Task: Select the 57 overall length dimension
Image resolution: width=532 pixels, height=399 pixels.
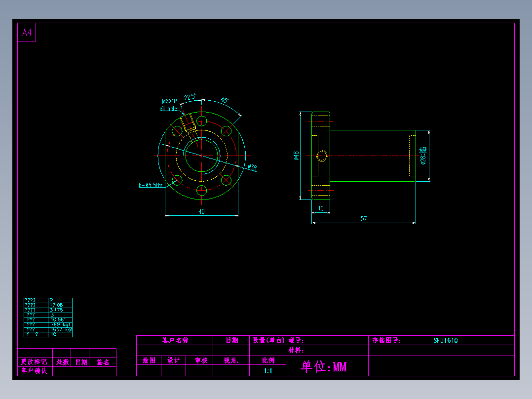Action: 364,219
